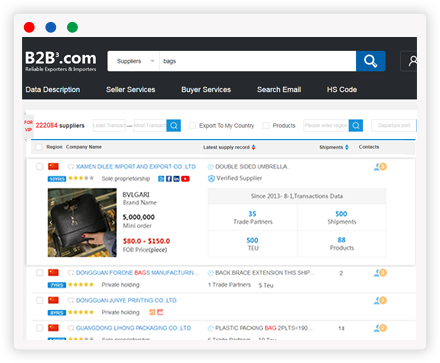
Task: Click the bags search input field
Action: pos(258,61)
